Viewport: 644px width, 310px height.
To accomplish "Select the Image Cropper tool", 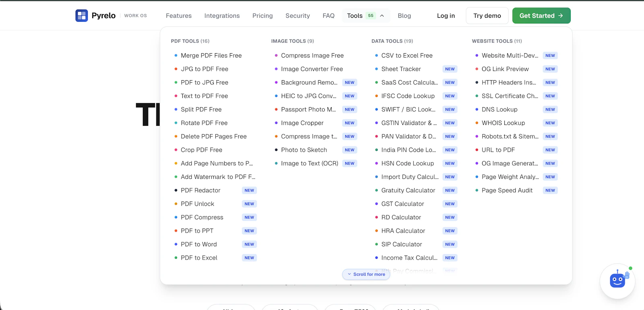I will pyautogui.click(x=302, y=123).
